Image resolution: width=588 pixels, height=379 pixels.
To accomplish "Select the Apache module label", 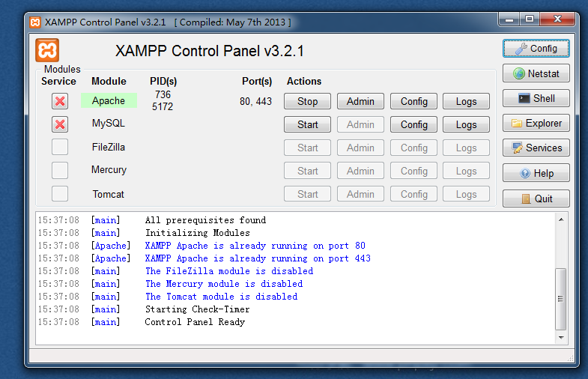I will click(109, 100).
